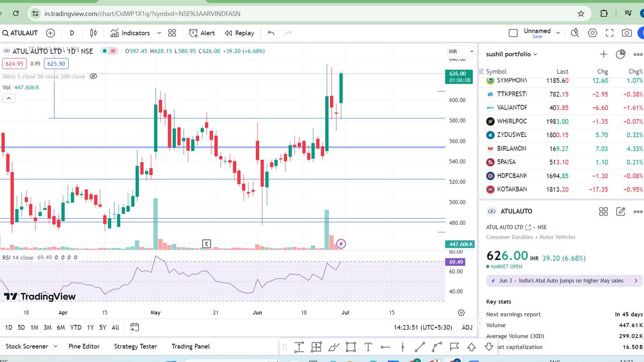This screenshot has width=644, height=362.
Task: Open the Pine Editor tab
Action: pyautogui.click(x=84, y=346)
